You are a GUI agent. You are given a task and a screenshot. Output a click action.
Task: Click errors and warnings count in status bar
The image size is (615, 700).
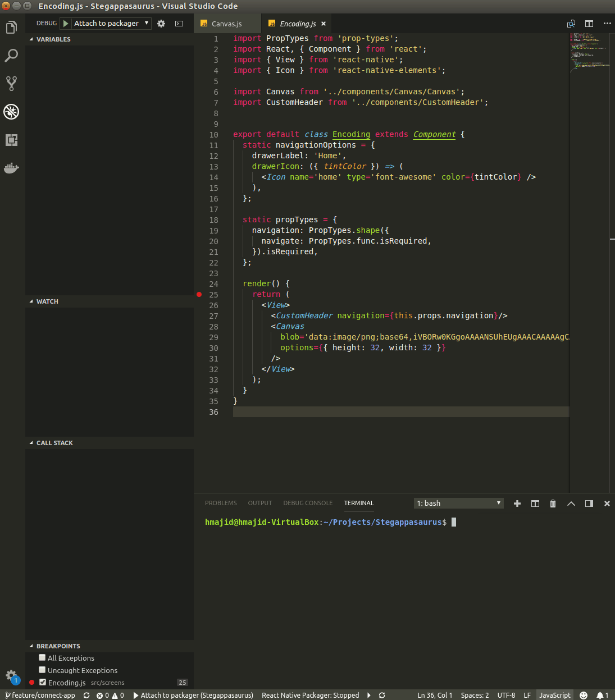click(x=110, y=695)
